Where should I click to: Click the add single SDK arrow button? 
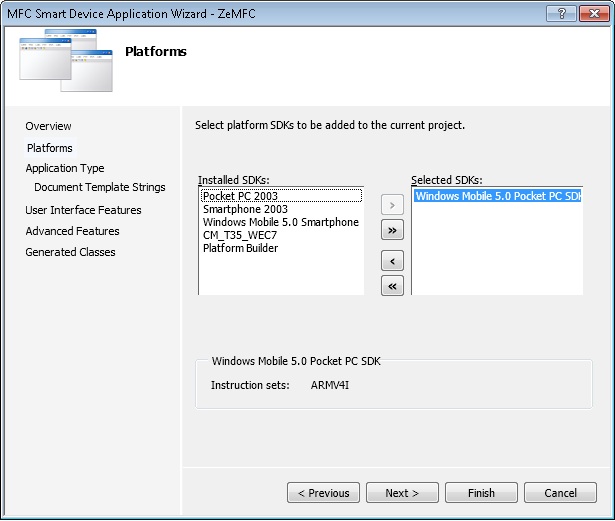click(392, 205)
